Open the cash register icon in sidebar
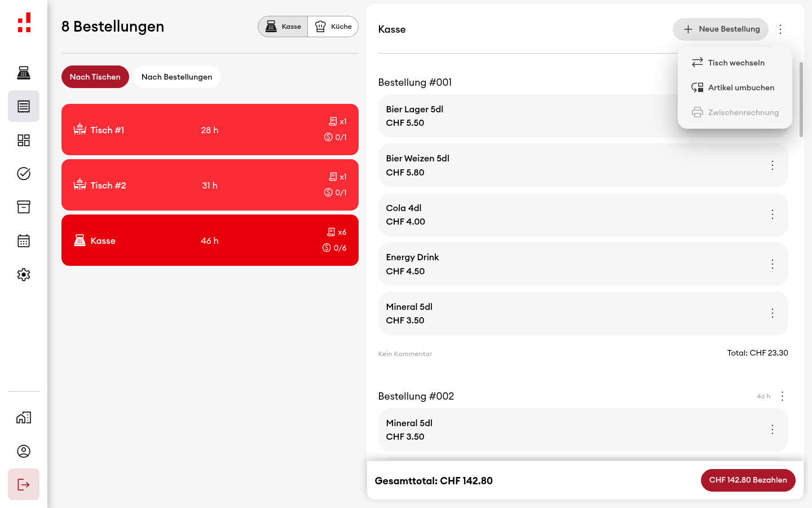 24,73
